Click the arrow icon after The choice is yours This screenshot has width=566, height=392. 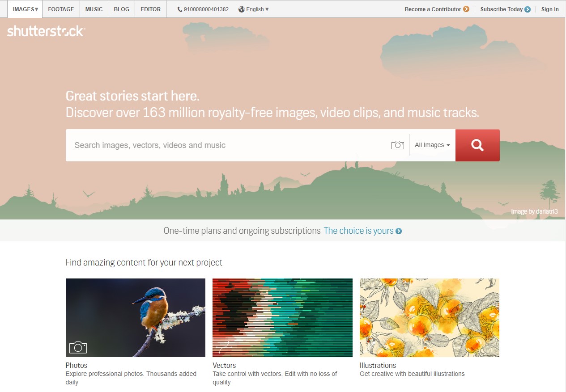[x=398, y=231]
